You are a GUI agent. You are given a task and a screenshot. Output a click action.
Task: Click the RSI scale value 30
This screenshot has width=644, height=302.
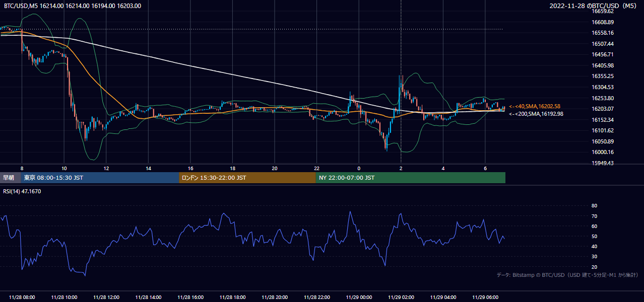click(x=594, y=257)
